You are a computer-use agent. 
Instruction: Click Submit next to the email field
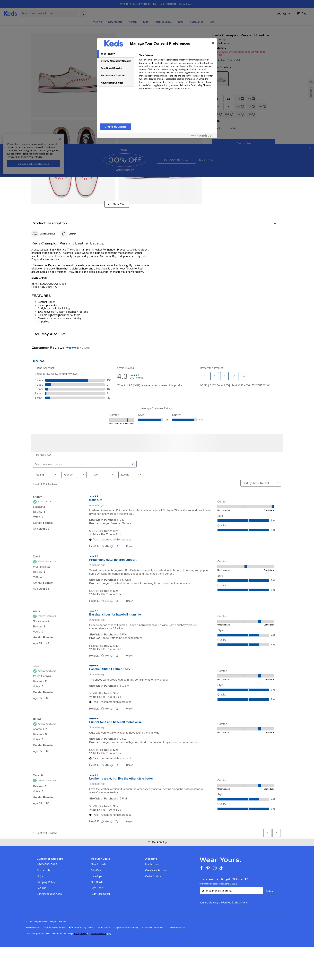[270, 891]
